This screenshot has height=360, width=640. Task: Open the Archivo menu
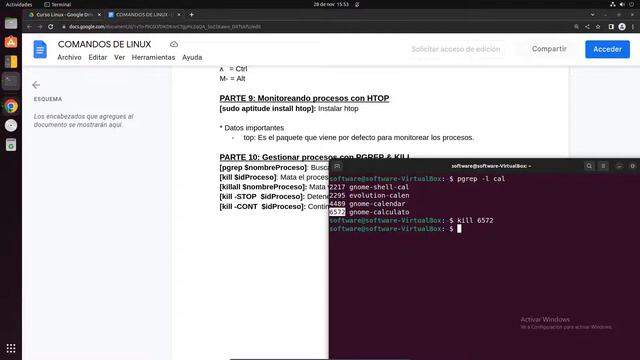pos(69,58)
